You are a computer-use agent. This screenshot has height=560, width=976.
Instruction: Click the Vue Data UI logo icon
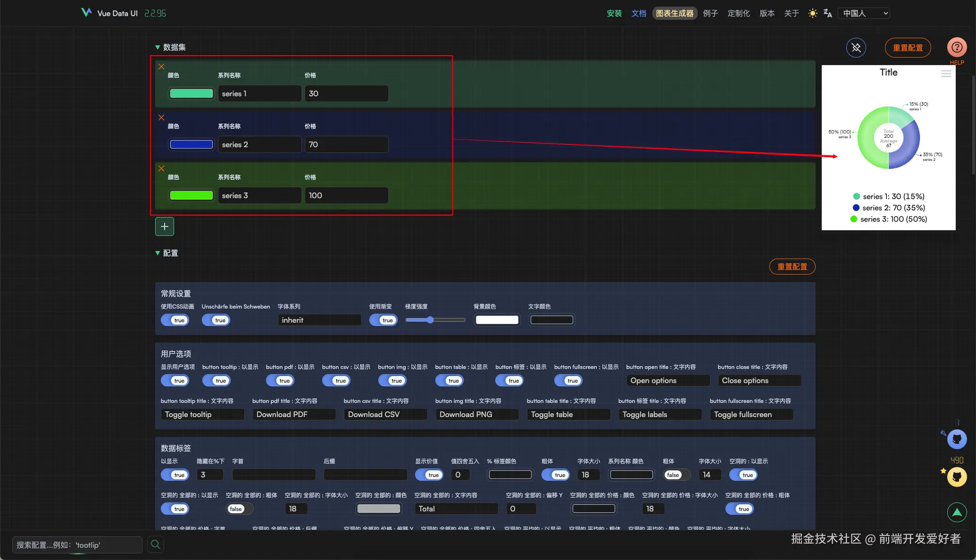pyautogui.click(x=86, y=12)
